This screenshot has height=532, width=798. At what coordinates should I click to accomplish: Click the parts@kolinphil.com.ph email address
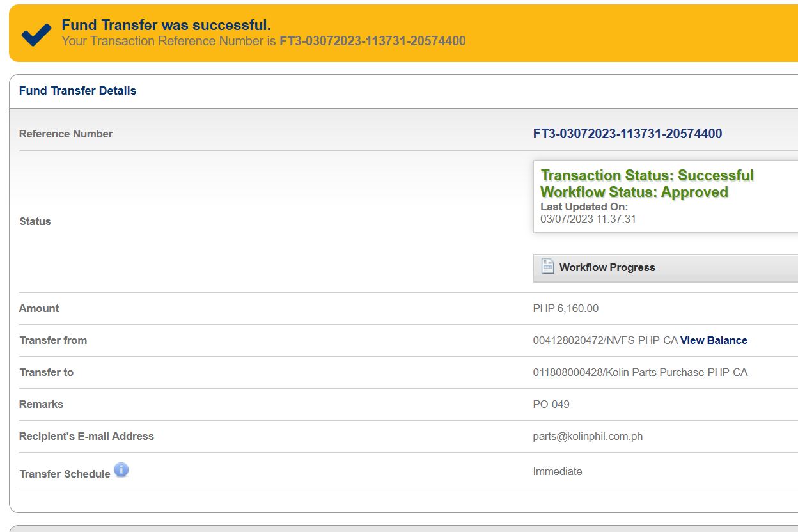click(x=587, y=436)
